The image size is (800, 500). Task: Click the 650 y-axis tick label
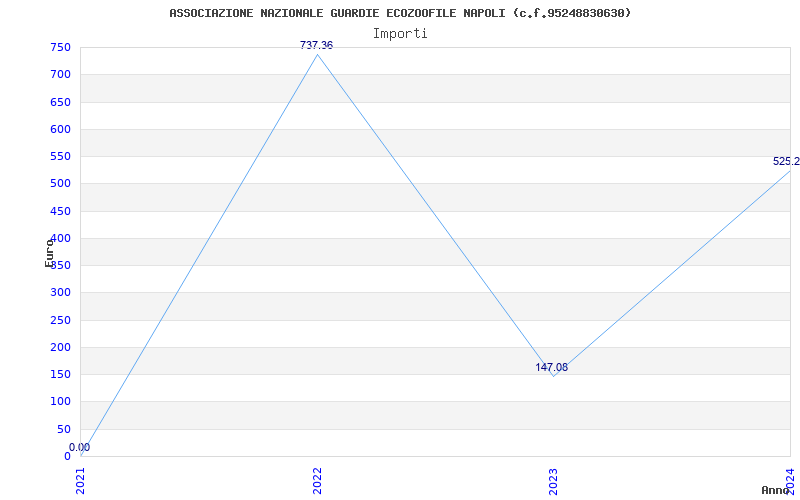pyautogui.click(x=60, y=102)
